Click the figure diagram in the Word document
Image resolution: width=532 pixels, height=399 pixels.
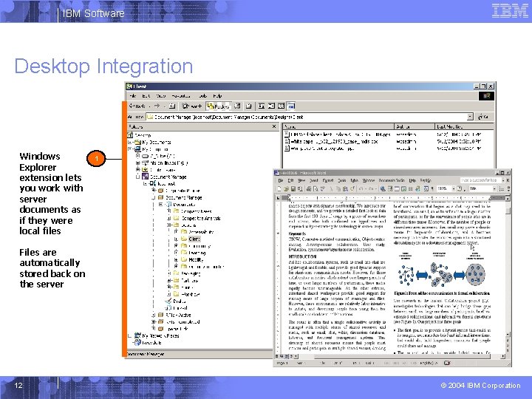pyautogui.click(x=442, y=272)
